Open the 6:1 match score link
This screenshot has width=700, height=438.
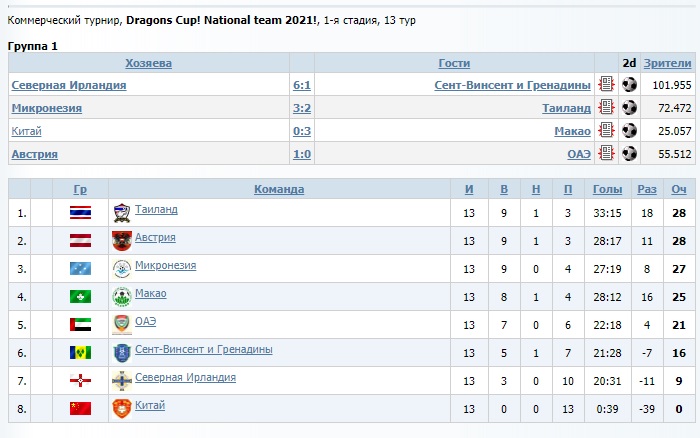(301, 85)
